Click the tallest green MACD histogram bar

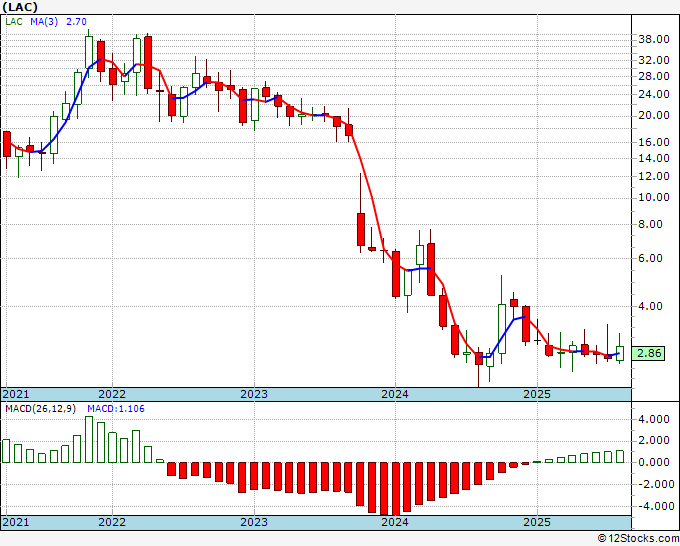pos(89,439)
